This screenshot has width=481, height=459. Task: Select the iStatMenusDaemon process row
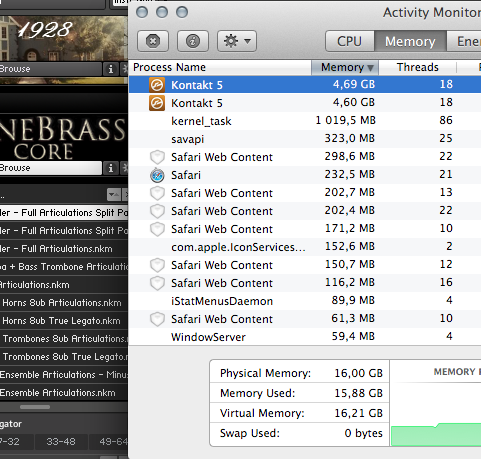tap(305, 301)
